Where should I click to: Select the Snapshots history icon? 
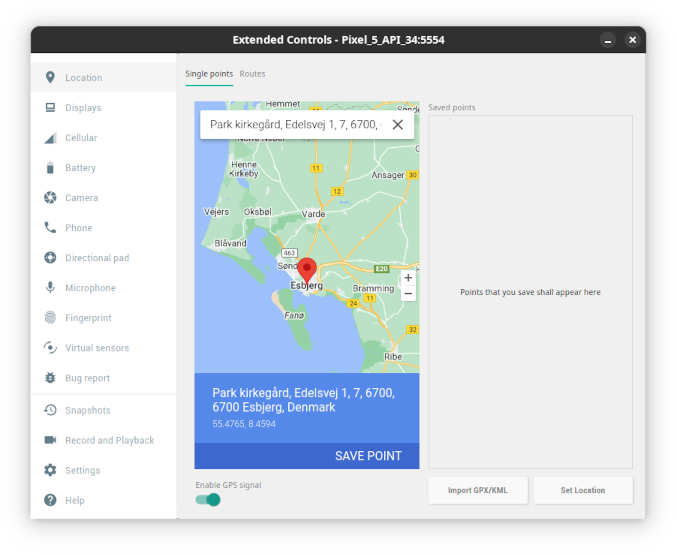[50, 410]
